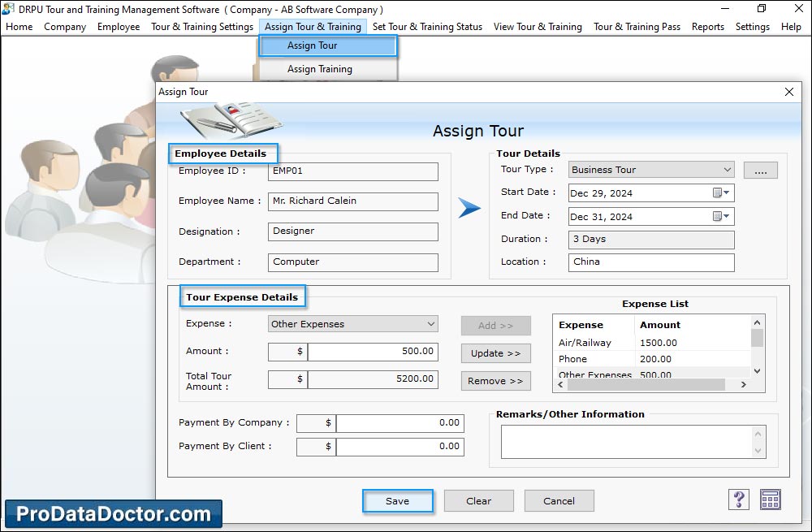Close the Assign Tour dialog
This screenshot has height=532, width=812.
(x=789, y=92)
